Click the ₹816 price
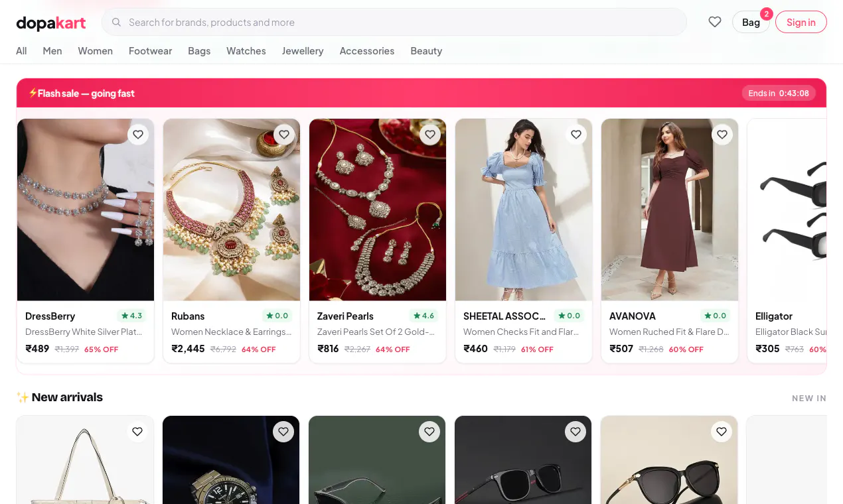The height and width of the screenshot is (504, 843). point(328,349)
